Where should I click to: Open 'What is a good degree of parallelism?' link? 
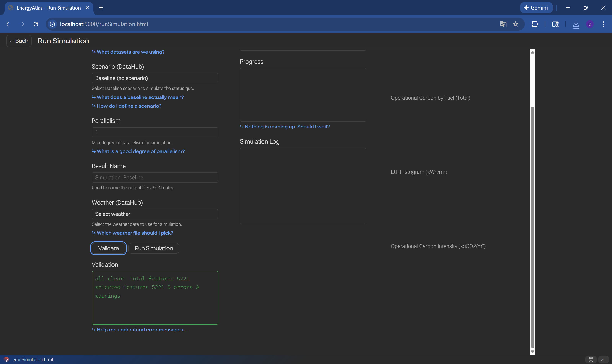tap(140, 151)
